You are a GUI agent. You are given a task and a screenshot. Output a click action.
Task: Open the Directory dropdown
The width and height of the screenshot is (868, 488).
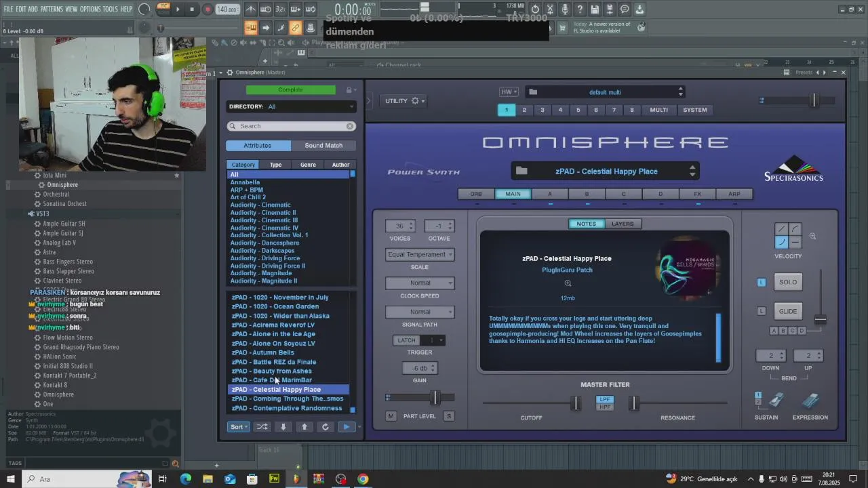292,106
